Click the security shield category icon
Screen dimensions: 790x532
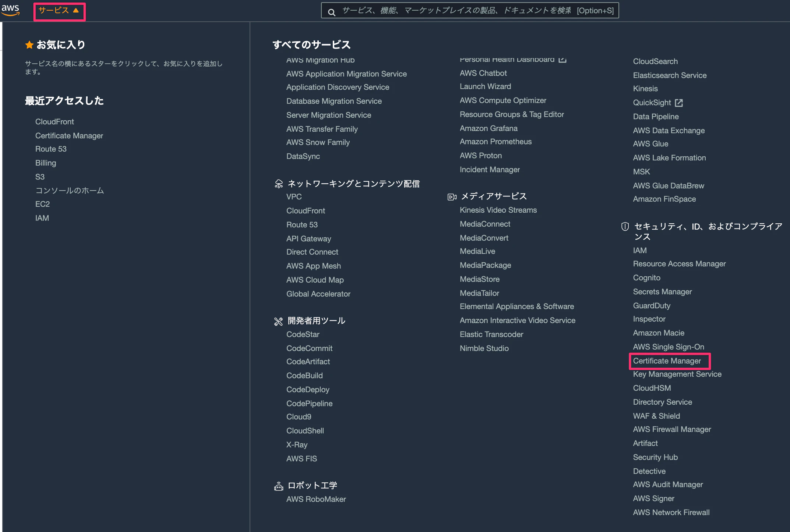pyautogui.click(x=625, y=227)
